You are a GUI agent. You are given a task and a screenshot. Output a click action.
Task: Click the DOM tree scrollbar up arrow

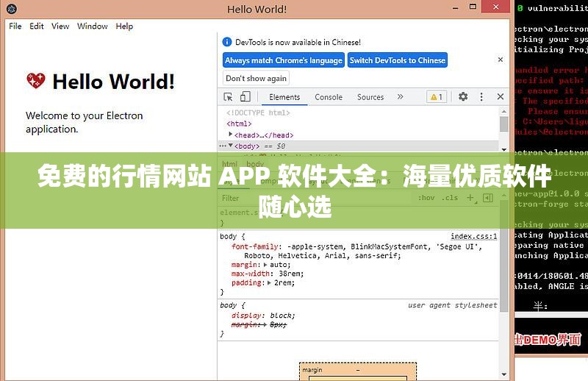click(504, 112)
